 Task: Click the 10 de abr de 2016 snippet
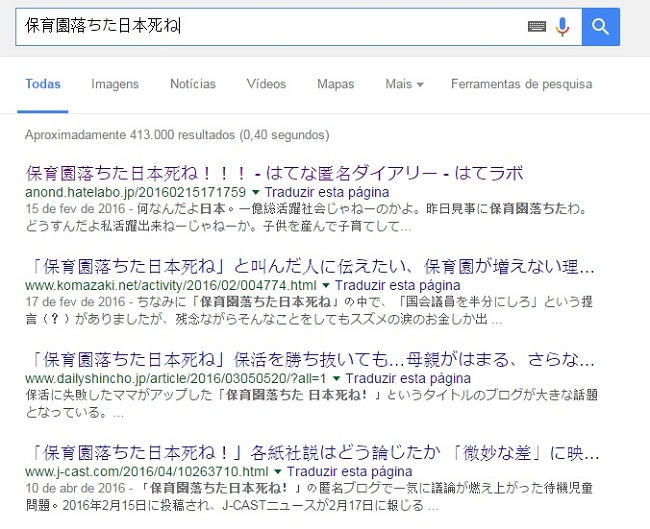click(309, 497)
